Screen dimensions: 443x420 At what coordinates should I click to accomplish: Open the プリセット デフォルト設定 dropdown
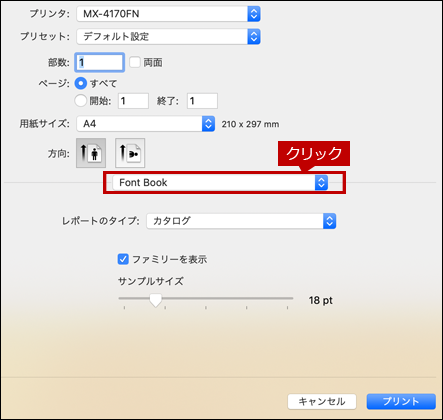168,36
